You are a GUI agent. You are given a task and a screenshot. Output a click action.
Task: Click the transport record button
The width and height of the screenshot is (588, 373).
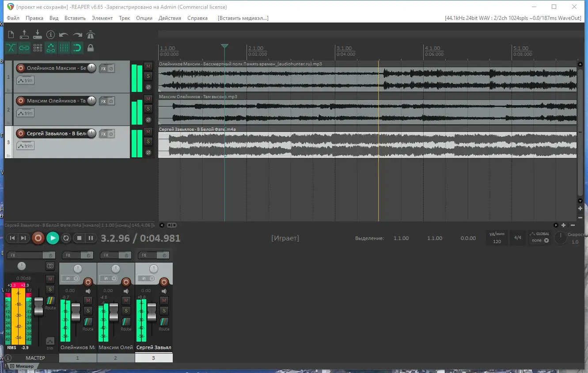(x=38, y=238)
